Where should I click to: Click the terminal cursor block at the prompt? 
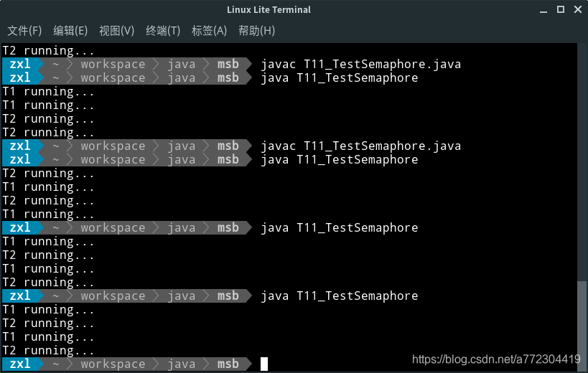tap(264, 364)
